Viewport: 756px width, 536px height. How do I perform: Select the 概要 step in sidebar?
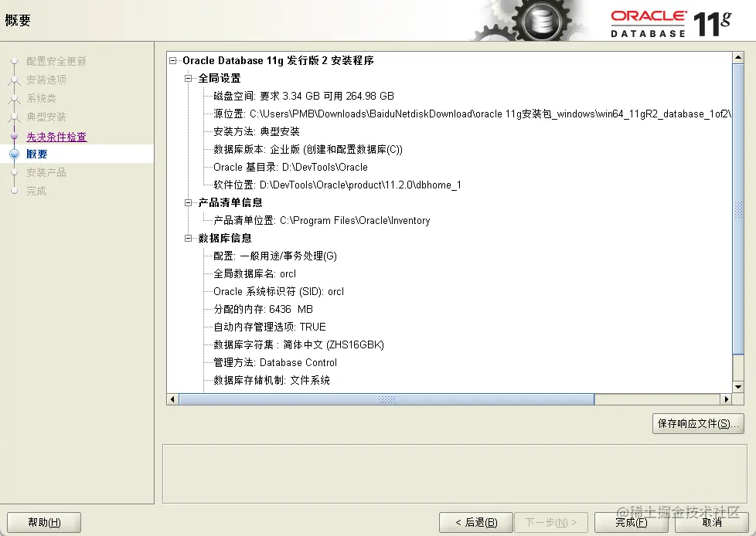click(36, 154)
